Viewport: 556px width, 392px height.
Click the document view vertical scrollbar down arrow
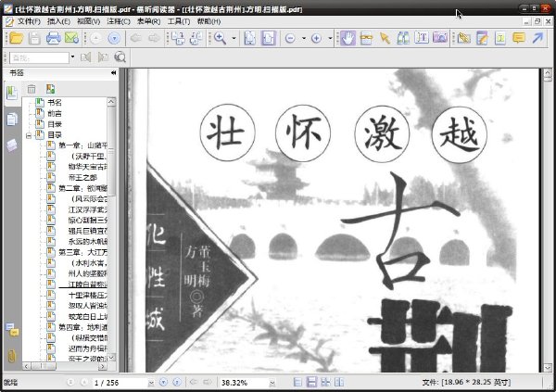click(548, 368)
